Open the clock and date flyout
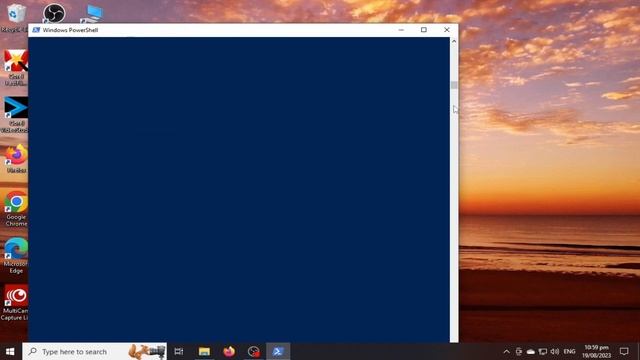The height and width of the screenshot is (360, 640). tap(597, 351)
